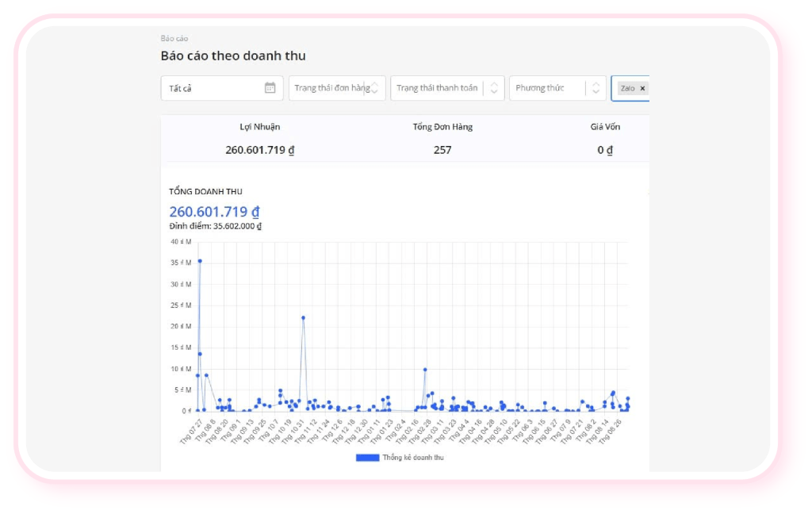
Task: Click the Lợi Nhuận value 260.601.719 đ
Action: [260, 150]
